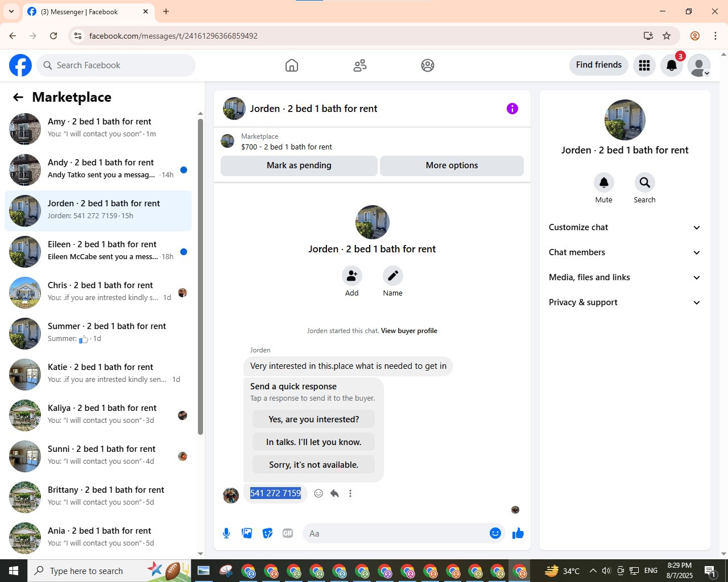Screen dimensions: 728x582
Task: Send quick response "Sorry, it's not available."
Action: click(313, 465)
